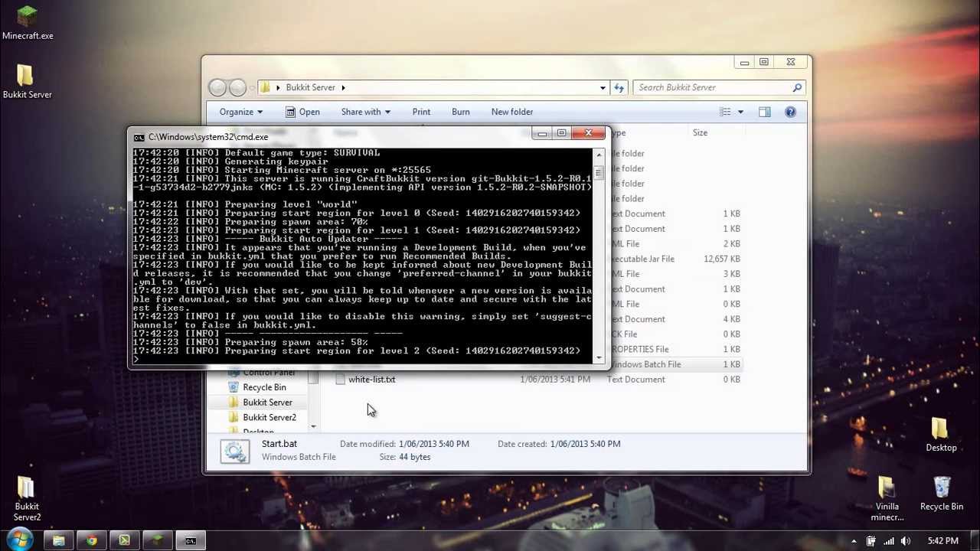
Task: Select Bukkit Server2 in navigation pane
Action: (269, 417)
